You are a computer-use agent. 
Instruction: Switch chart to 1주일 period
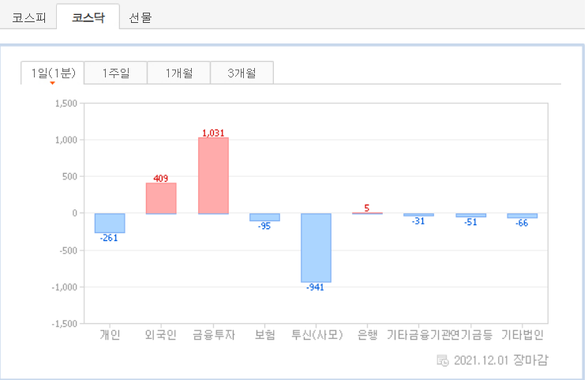coord(115,73)
